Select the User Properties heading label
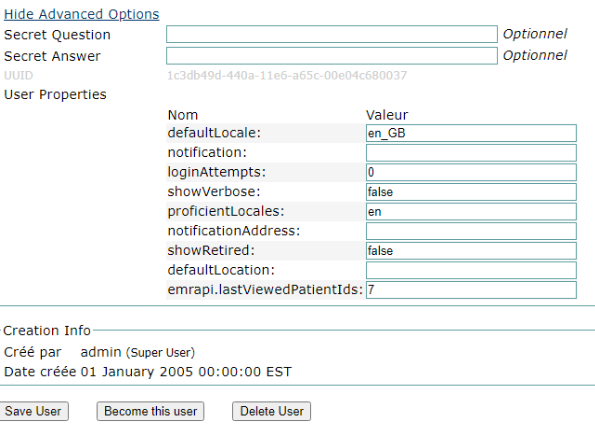The image size is (595, 426). click(55, 94)
